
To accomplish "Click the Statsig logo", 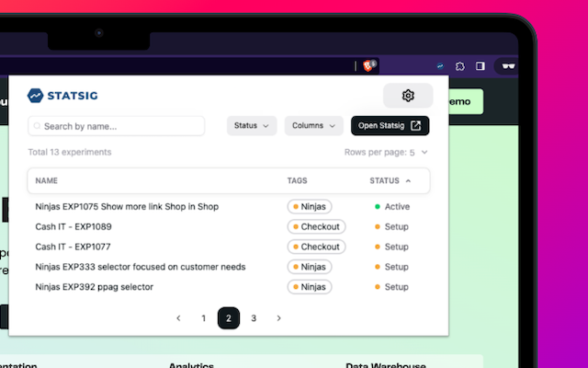I will pyautogui.click(x=62, y=96).
